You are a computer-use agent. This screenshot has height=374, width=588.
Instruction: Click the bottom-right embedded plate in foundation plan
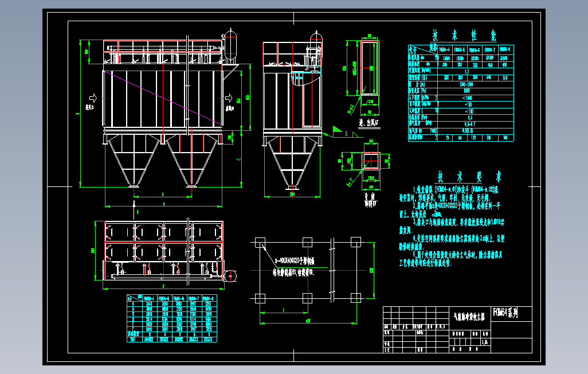tap(355, 298)
